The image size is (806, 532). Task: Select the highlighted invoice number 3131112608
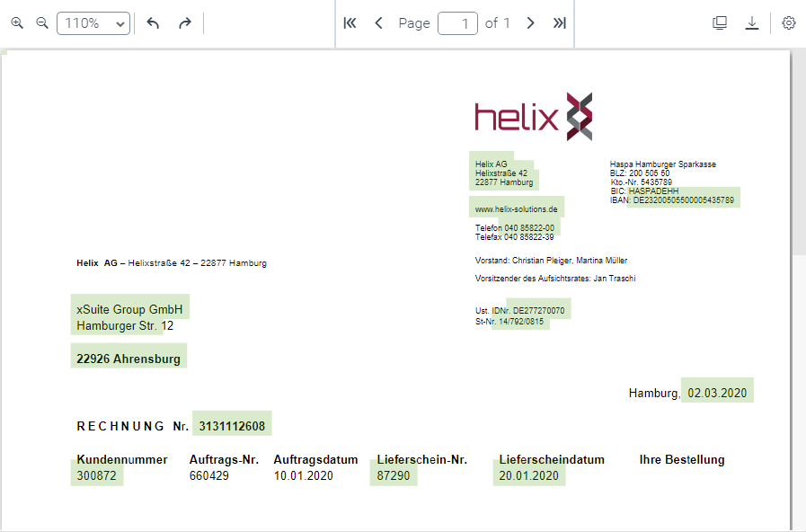click(x=232, y=425)
